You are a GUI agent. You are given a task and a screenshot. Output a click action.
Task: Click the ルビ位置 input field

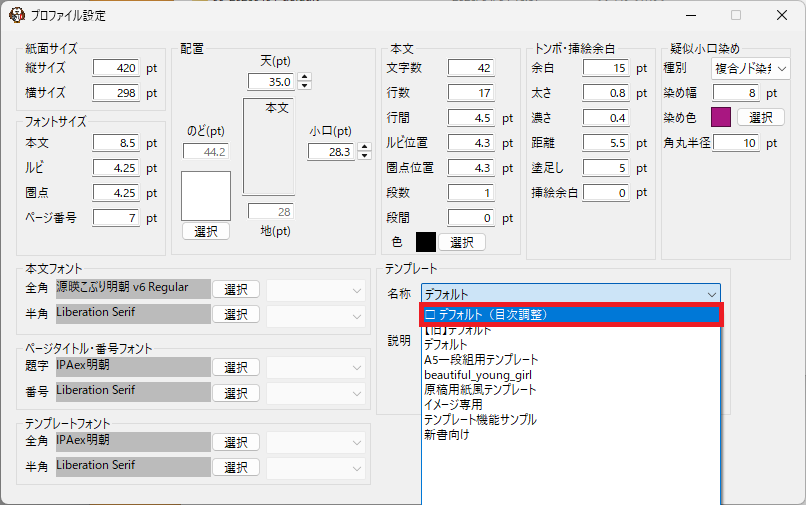point(471,142)
